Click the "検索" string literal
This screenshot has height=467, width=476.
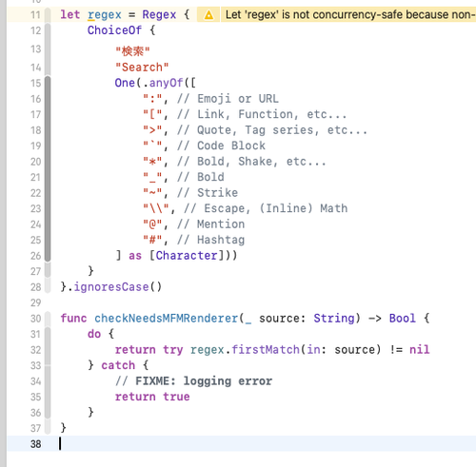tap(132, 50)
